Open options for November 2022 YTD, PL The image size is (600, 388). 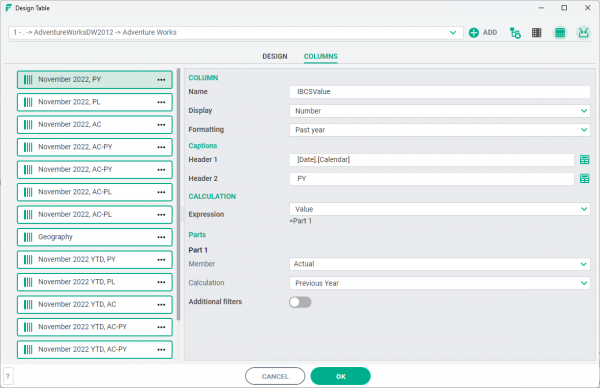click(x=161, y=282)
